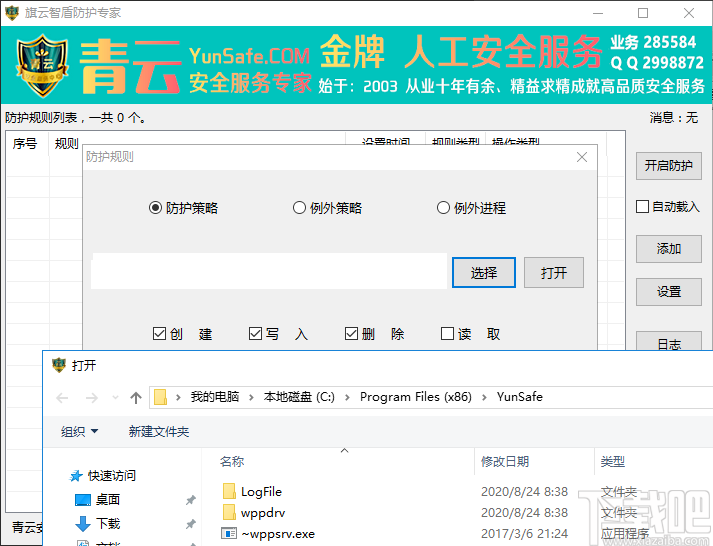Click the 选择 button
Image resolution: width=713 pixels, height=546 pixels.
tap(484, 273)
